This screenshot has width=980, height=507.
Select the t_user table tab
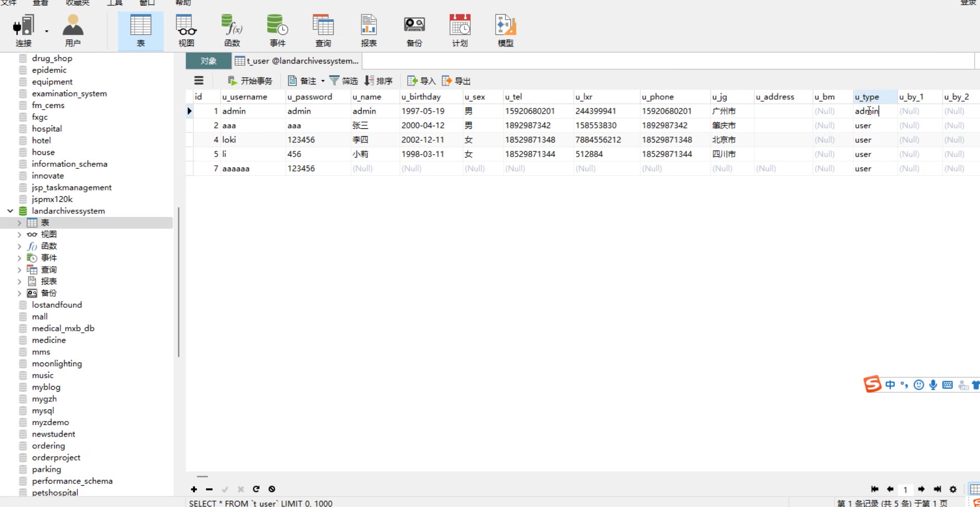[297, 61]
